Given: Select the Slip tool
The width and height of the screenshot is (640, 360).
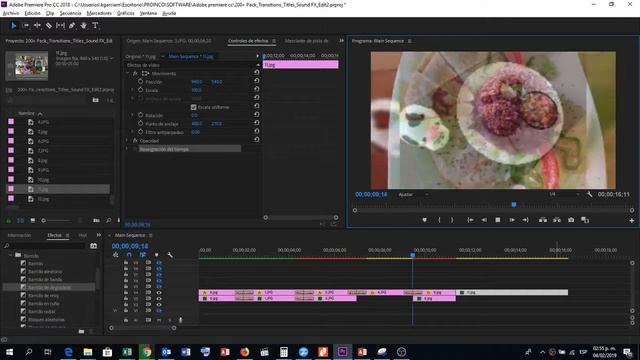Looking at the screenshot, I should click(60, 26).
